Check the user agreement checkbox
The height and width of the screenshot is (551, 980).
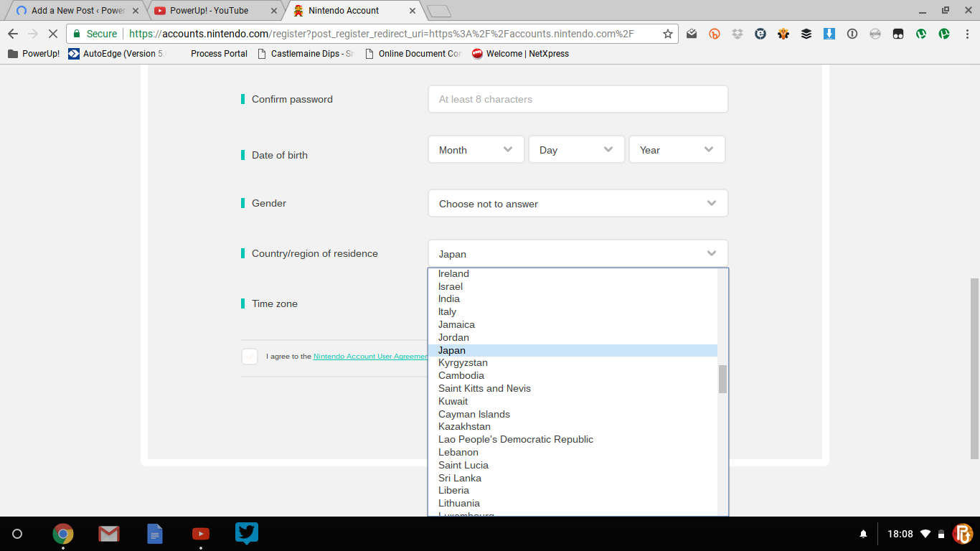250,356
